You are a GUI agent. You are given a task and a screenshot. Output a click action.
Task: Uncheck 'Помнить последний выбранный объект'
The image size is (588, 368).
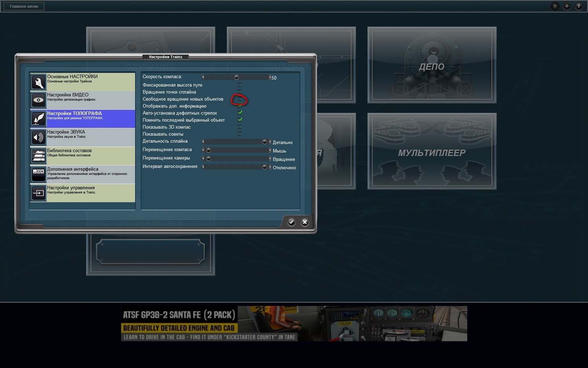(x=240, y=120)
